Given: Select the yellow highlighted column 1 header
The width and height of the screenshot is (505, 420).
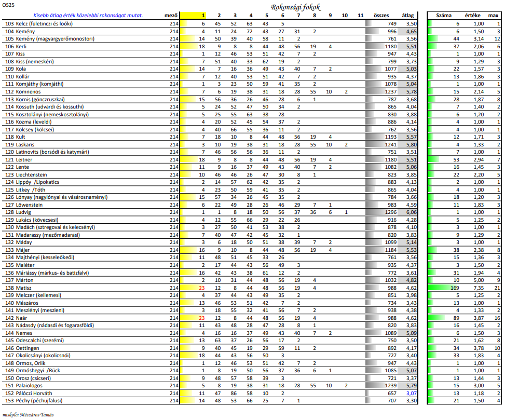Looking at the screenshot, I should pos(203,16).
